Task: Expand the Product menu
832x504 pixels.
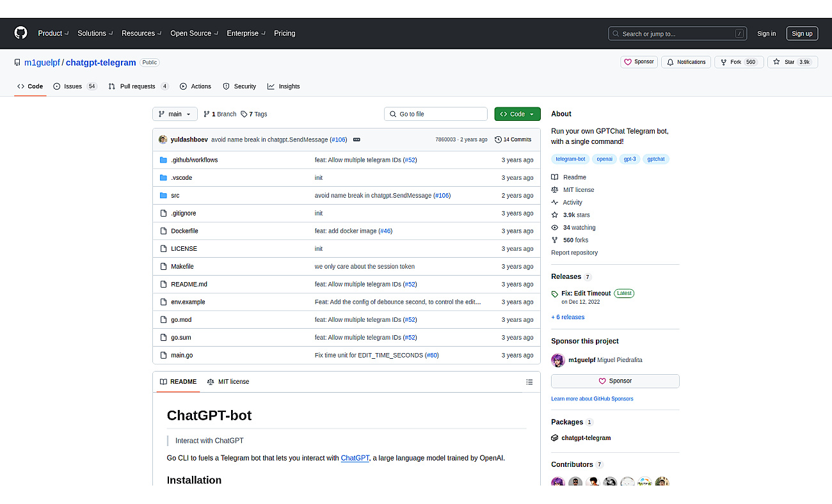Action: click(52, 33)
